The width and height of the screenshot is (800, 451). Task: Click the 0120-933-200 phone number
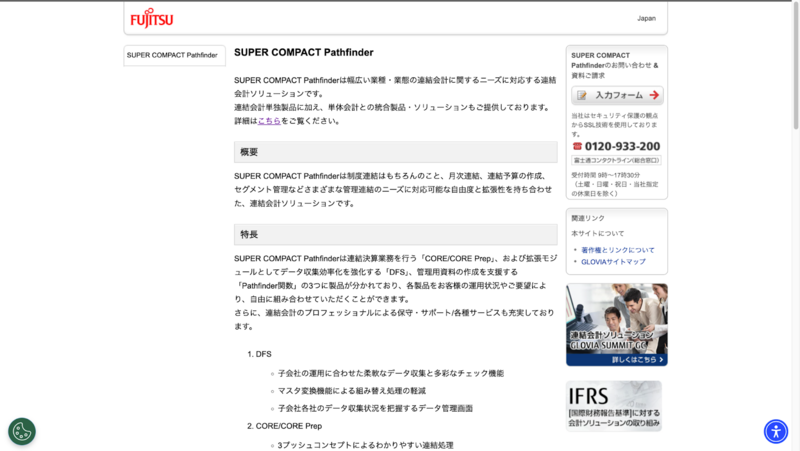pyautogui.click(x=622, y=146)
